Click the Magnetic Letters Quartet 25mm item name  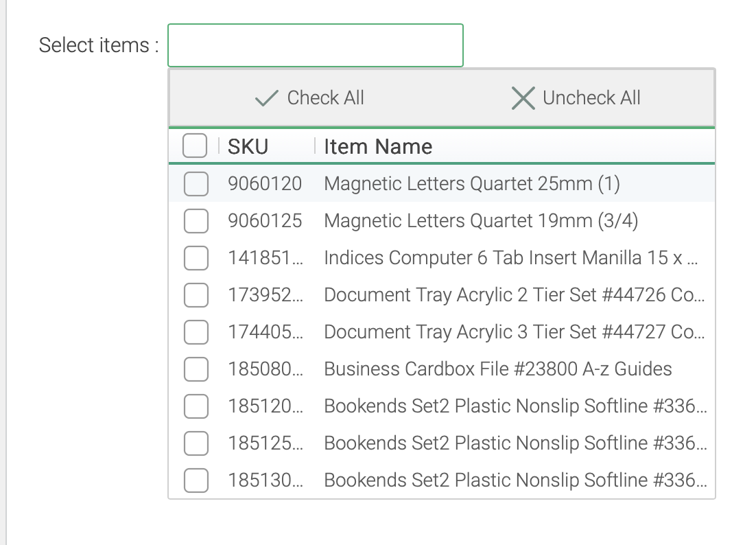(471, 184)
